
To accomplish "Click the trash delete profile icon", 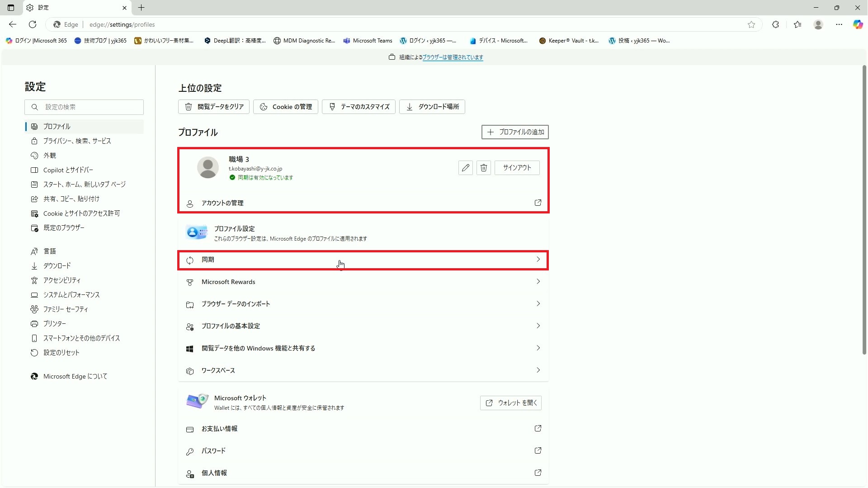I will 483,168.
